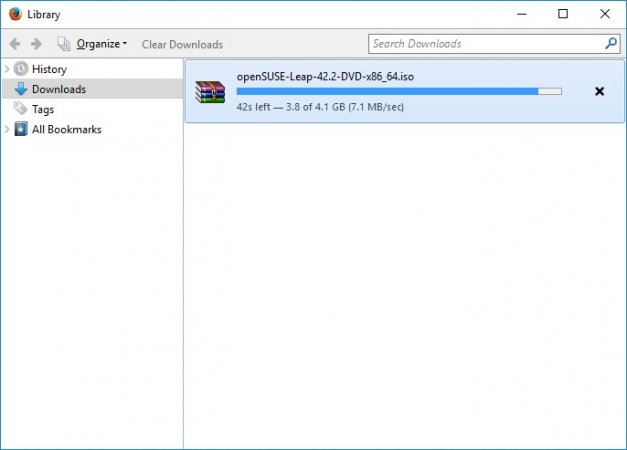Close the Library window
Image resolution: width=627 pixels, height=450 pixels.
click(x=605, y=14)
